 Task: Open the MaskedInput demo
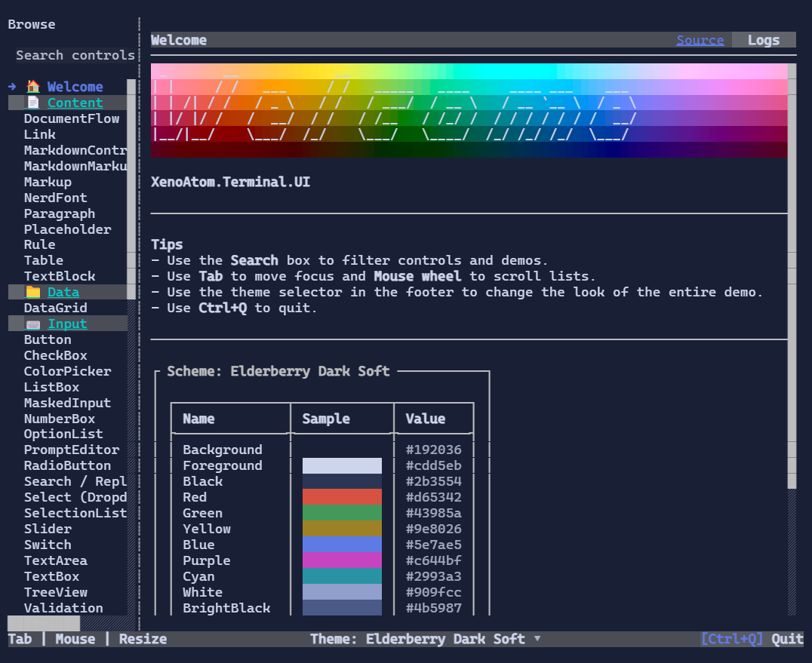pyautogui.click(x=67, y=403)
